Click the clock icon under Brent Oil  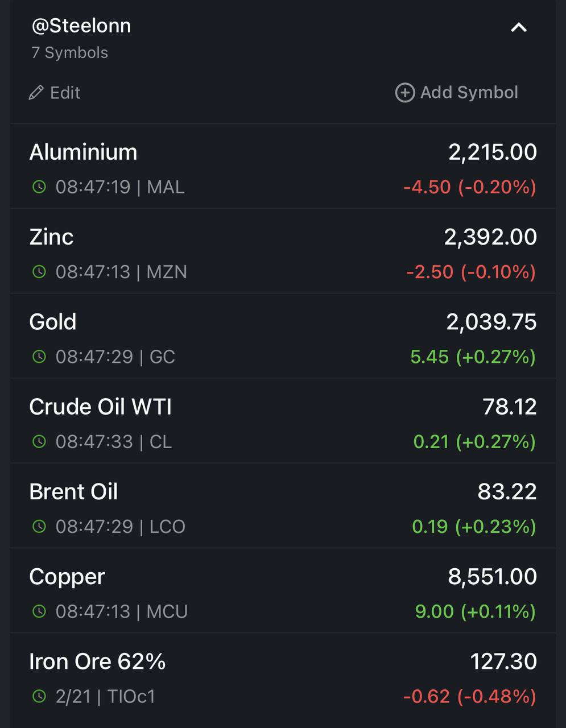(x=39, y=526)
